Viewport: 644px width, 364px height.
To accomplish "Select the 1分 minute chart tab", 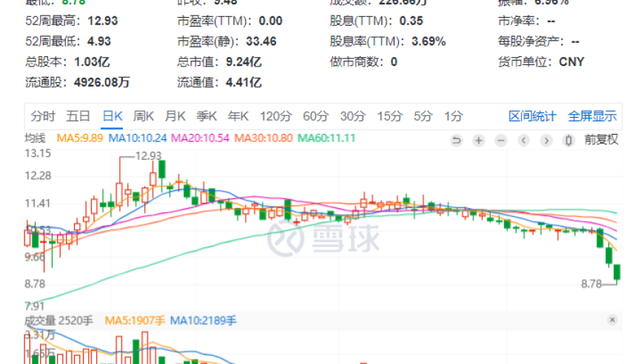I will pyautogui.click(x=453, y=116).
